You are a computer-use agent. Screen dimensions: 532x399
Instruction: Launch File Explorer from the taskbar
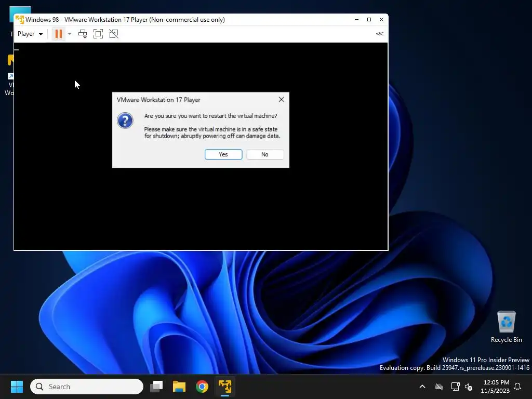tap(179, 387)
